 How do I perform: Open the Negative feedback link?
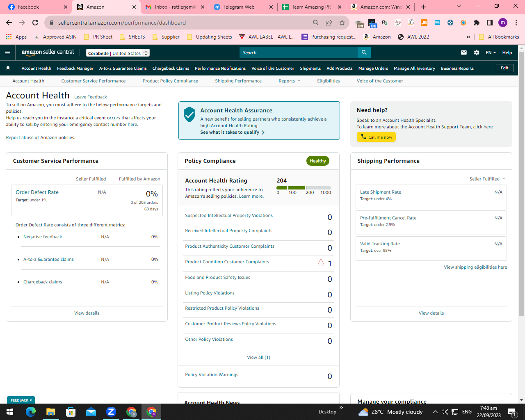43,237
